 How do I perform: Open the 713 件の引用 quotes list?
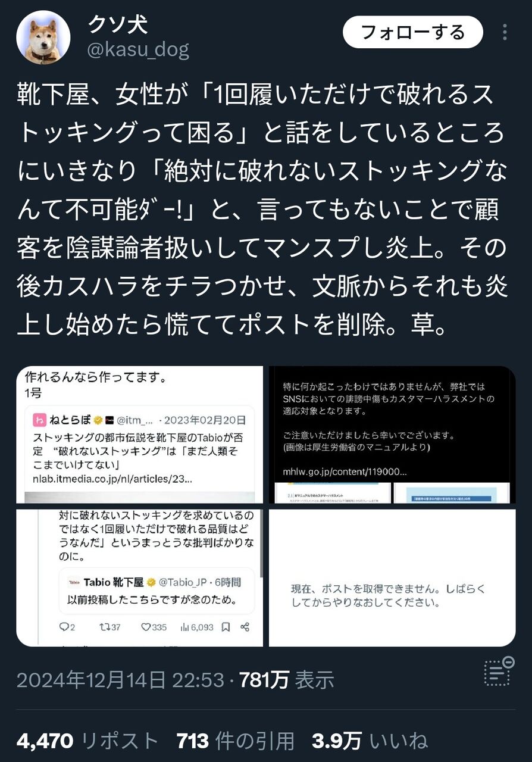pos(236,741)
